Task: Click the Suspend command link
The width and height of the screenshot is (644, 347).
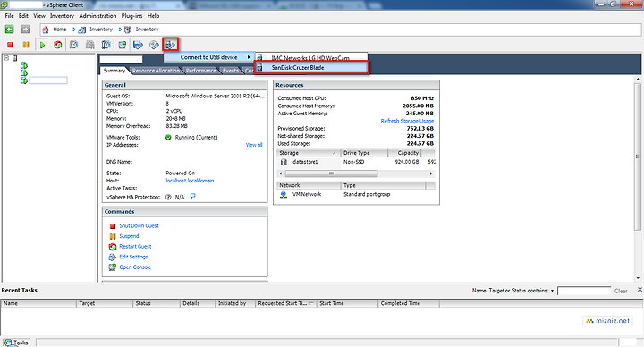Action: click(129, 236)
